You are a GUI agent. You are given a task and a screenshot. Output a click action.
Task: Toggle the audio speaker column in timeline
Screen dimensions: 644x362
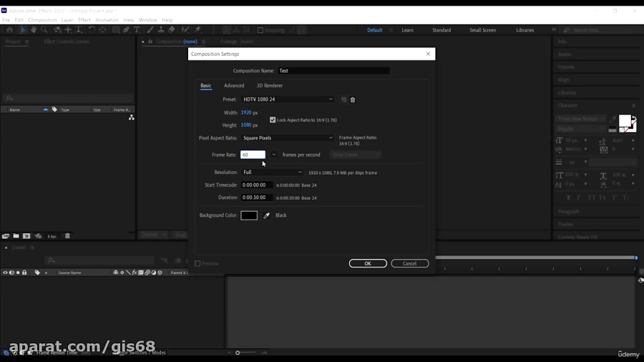point(11,273)
